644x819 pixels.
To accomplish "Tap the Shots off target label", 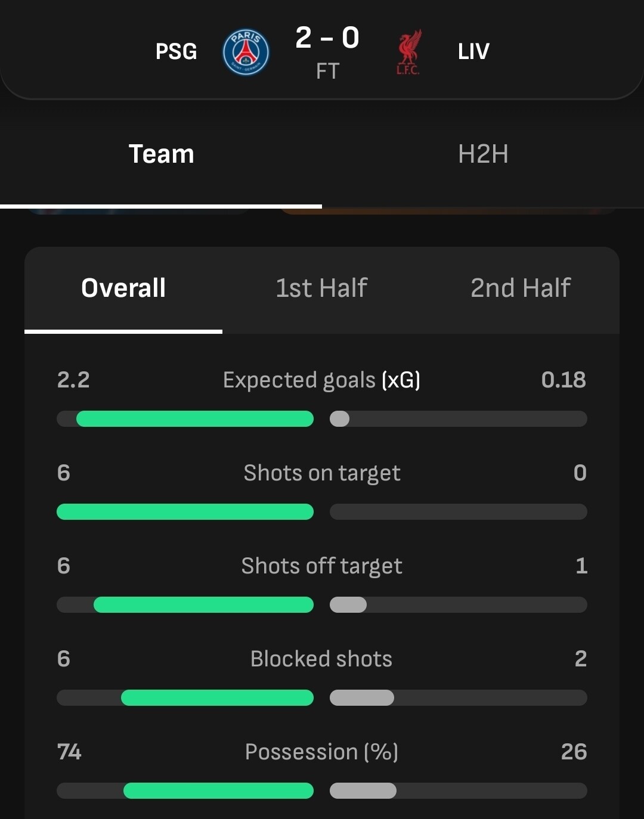I will click(321, 566).
